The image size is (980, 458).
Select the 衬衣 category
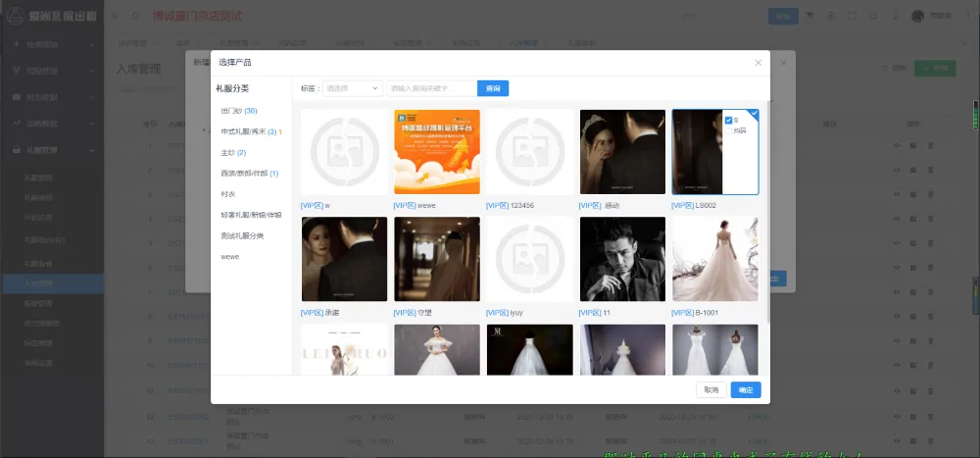pyautogui.click(x=228, y=193)
